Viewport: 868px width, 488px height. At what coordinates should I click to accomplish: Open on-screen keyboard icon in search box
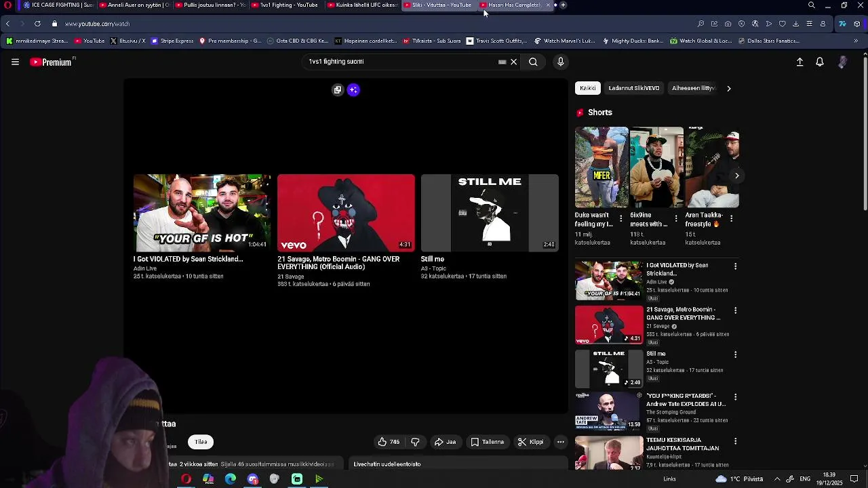click(x=502, y=62)
